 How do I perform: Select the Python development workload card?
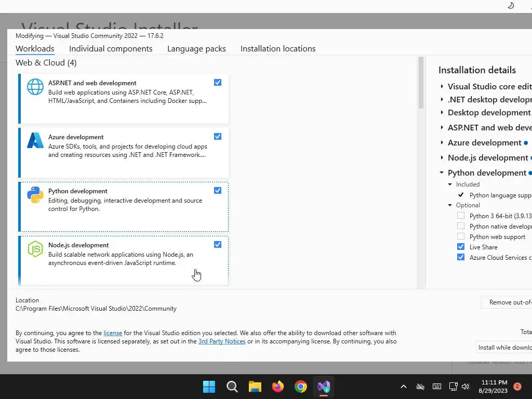tap(124, 207)
